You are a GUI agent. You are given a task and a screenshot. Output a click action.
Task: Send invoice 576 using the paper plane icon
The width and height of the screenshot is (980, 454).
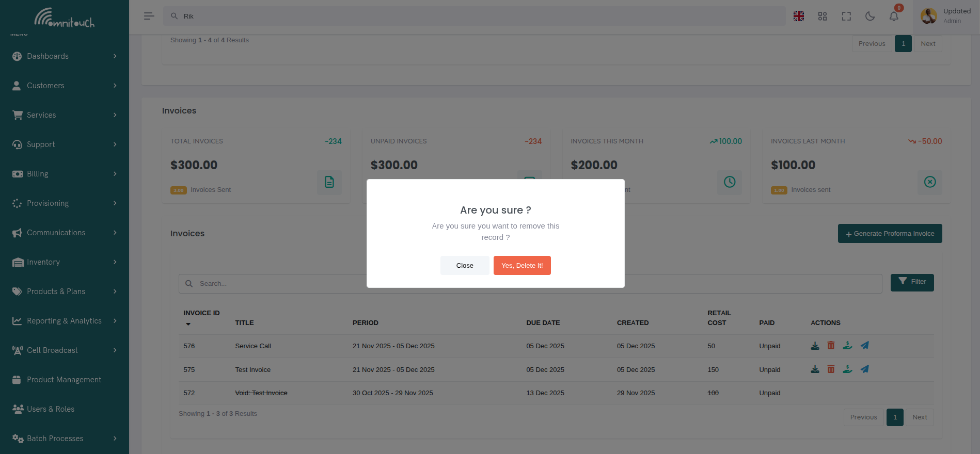pyautogui.click(x=865, y=346)
